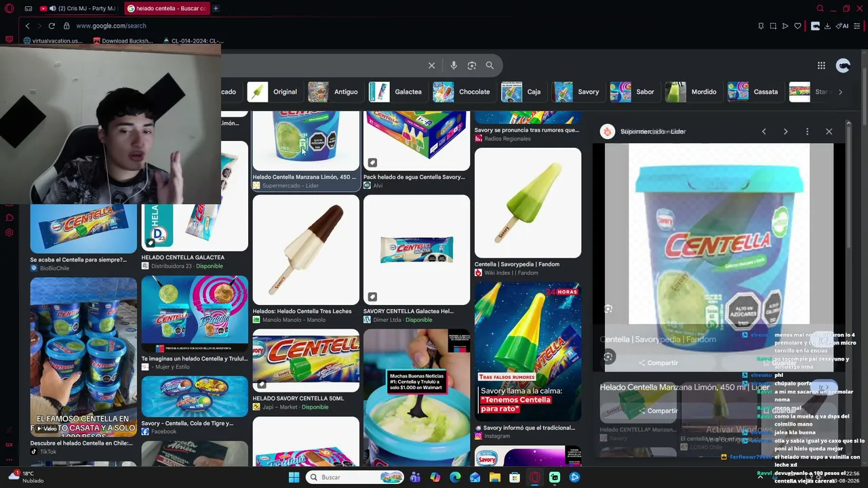Open the Google apps grid
This screenshot has width=868, height=488.
point(821,65)
